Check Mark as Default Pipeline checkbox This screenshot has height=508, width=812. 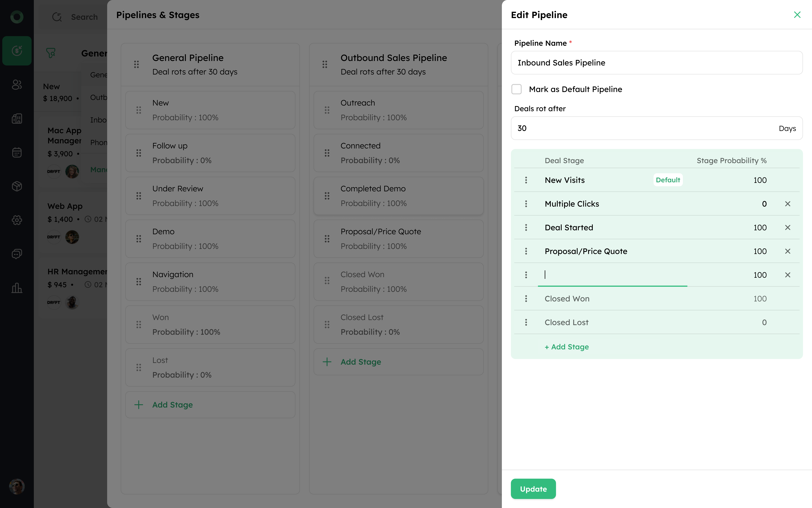click(x=516, y=89)
